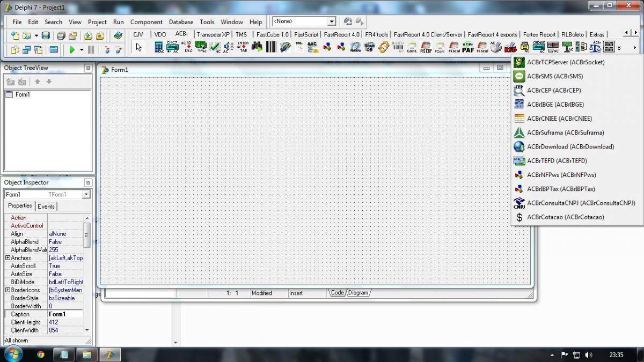Open the Form1 TForm1 object selector dropdown
This screenshot has height=362, width=644.
pyautogui.click(x=86, y=194)
